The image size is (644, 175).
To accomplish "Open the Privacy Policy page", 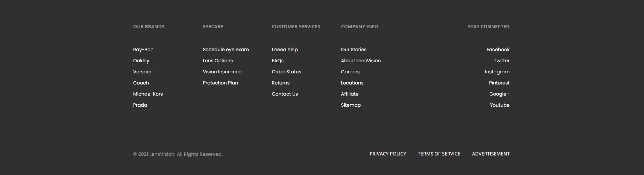I will click(388, 154).
